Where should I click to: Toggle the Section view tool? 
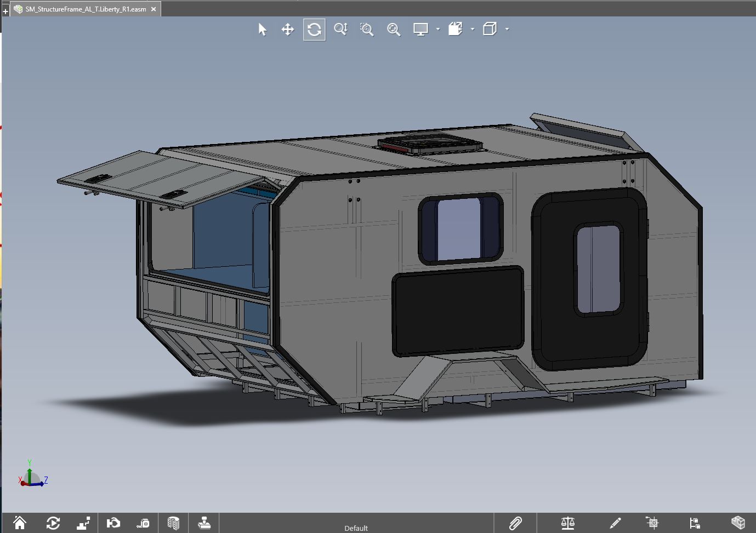pos(173,523)
